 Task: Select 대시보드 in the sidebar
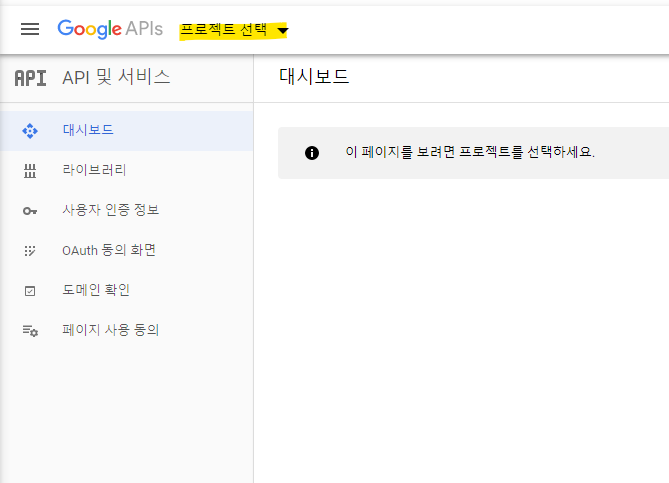pos(127,131)
